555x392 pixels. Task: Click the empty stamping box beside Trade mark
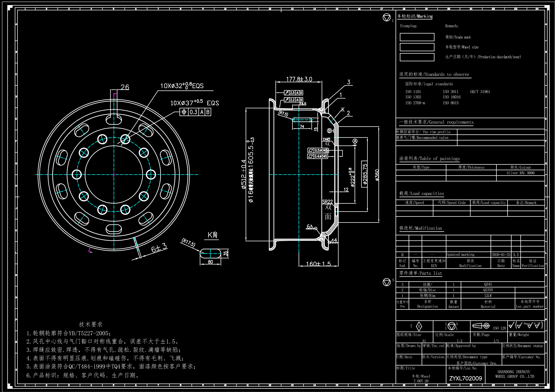pos(417,37)
